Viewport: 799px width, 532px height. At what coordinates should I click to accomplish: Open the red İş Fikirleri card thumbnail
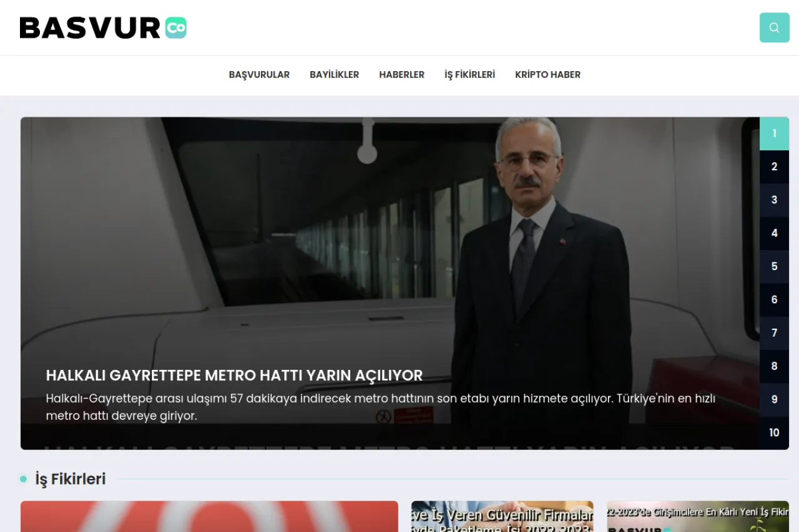[209, 516]
